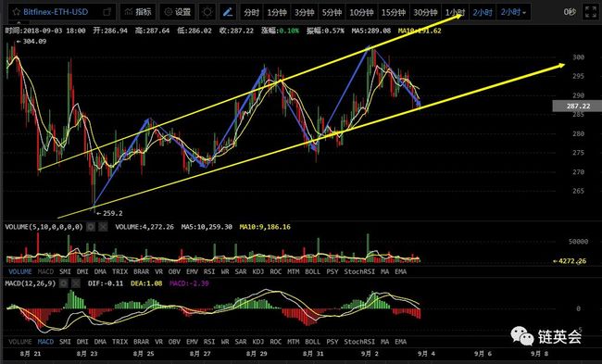Select VOLUME in the bottom indicator row
The image size is (602, 364).
tap(20, 342)
